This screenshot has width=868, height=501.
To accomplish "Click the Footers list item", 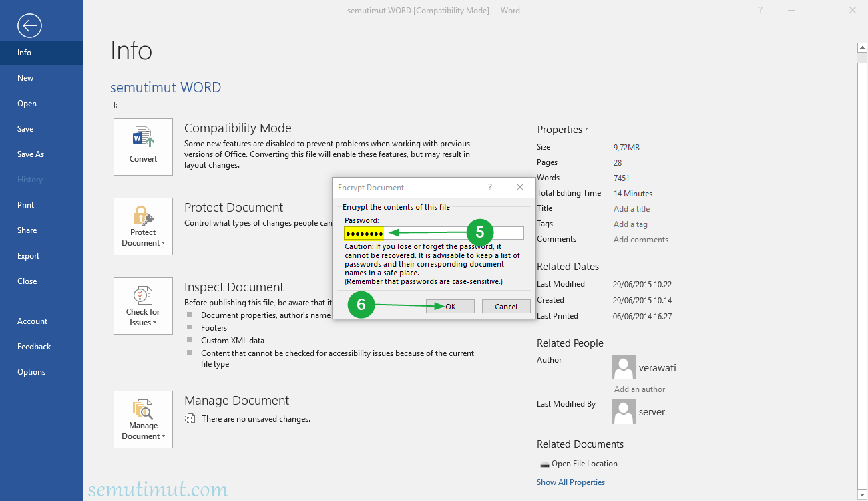I will (214, 328).
